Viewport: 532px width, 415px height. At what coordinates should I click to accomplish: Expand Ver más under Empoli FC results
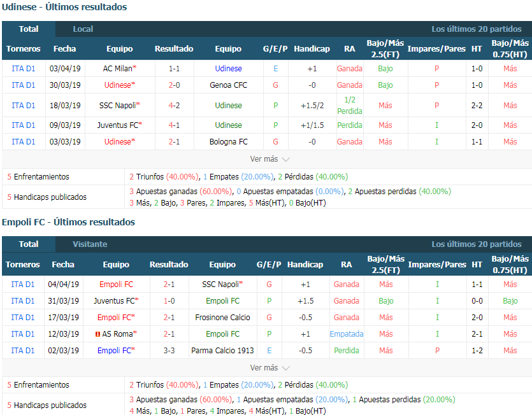270,368
